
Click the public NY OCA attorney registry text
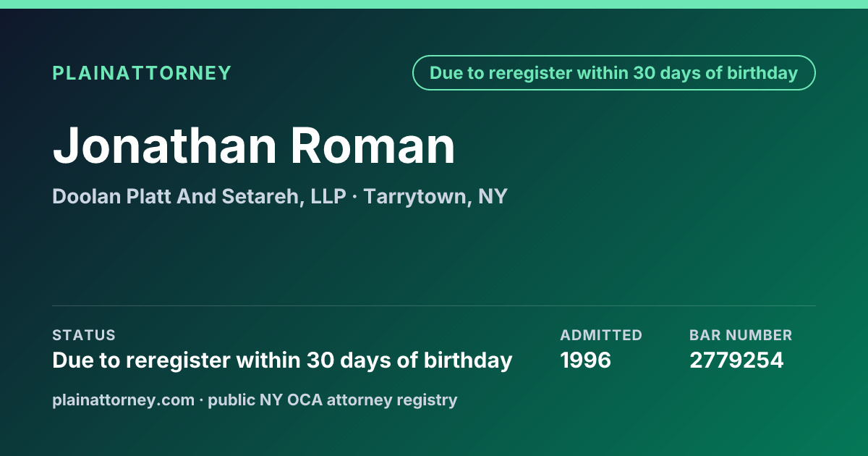tap(333, 400)
